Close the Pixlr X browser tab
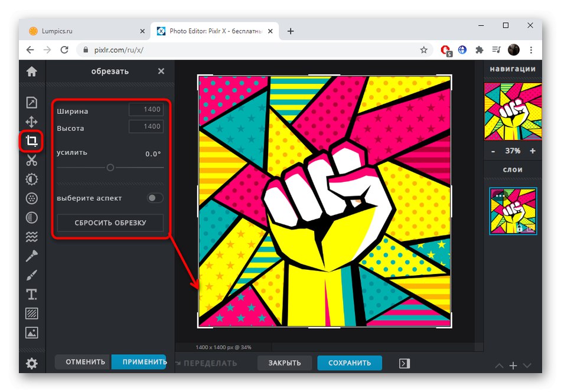 click(270, 31)
